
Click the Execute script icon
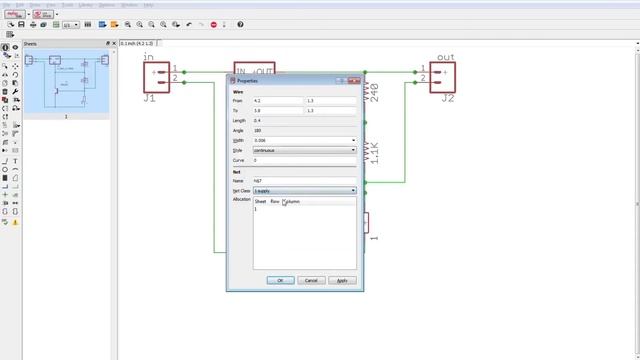click(102, 24)
